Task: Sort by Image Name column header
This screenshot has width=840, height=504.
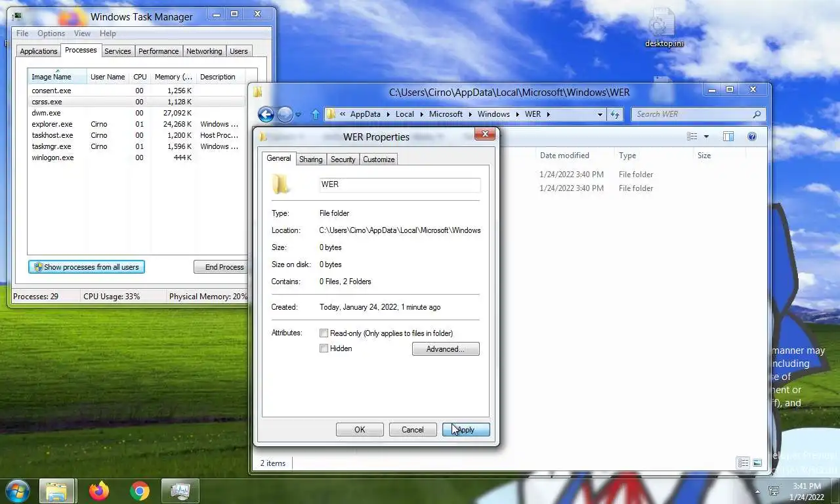Action: 57,76
